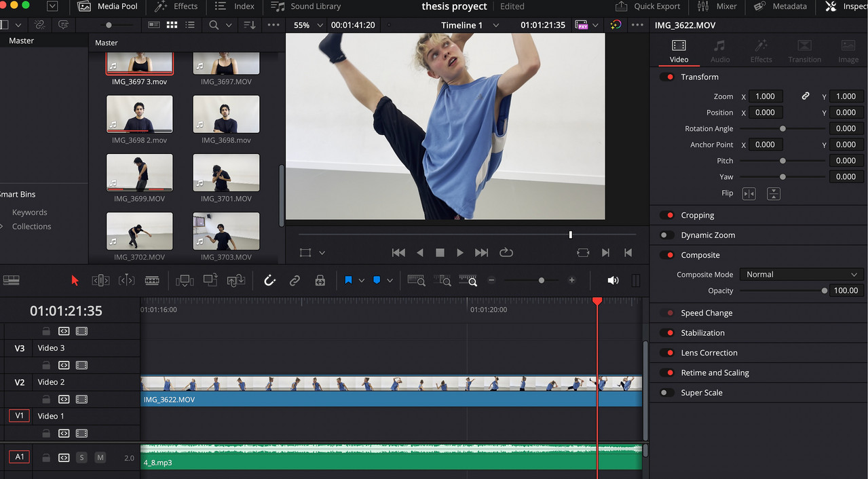The image size is (868, 479).
Task: Click the Loop playback icon
Action: pos(506,252)
